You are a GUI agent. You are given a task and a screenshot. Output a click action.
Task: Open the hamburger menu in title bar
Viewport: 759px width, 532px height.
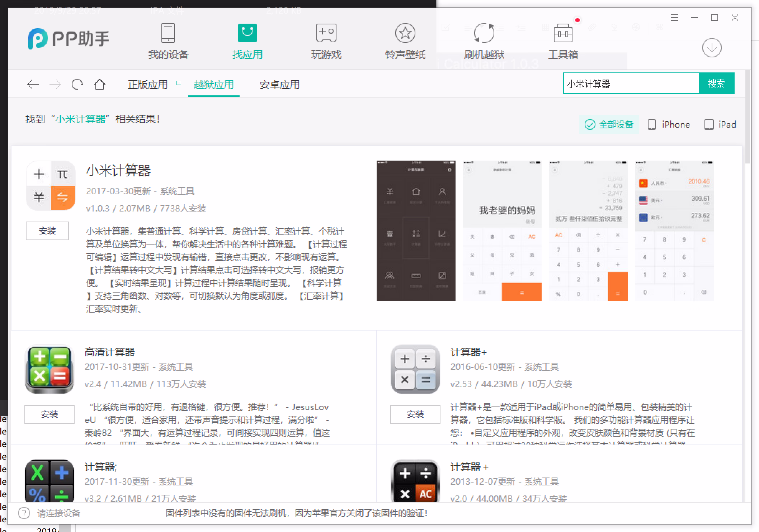674,18
